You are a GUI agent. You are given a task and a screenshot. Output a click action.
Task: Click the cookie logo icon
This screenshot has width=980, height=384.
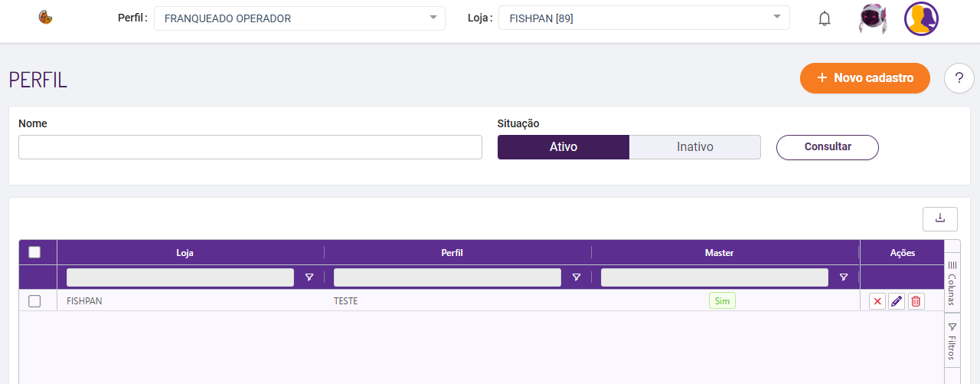click(45, 18)
